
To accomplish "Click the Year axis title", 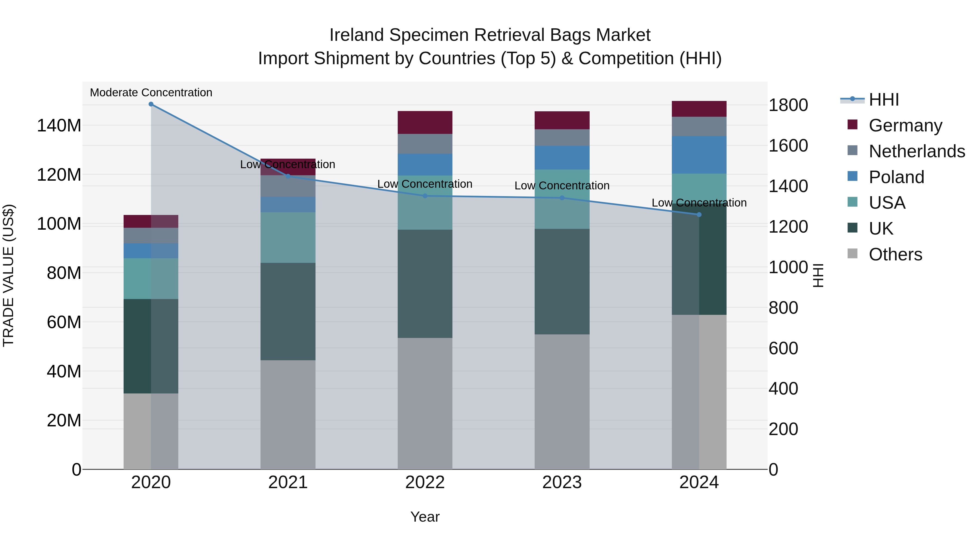I will tap(425, 517).
